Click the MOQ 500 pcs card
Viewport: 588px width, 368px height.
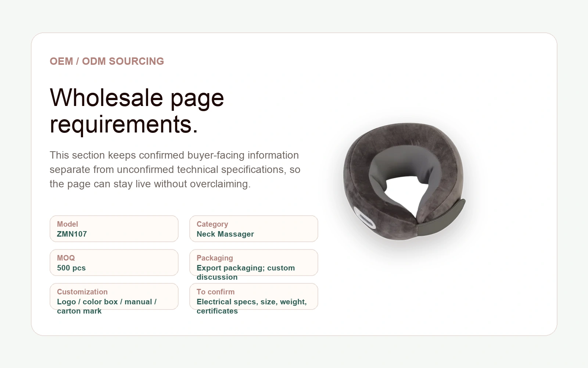[x=114, y=262]
